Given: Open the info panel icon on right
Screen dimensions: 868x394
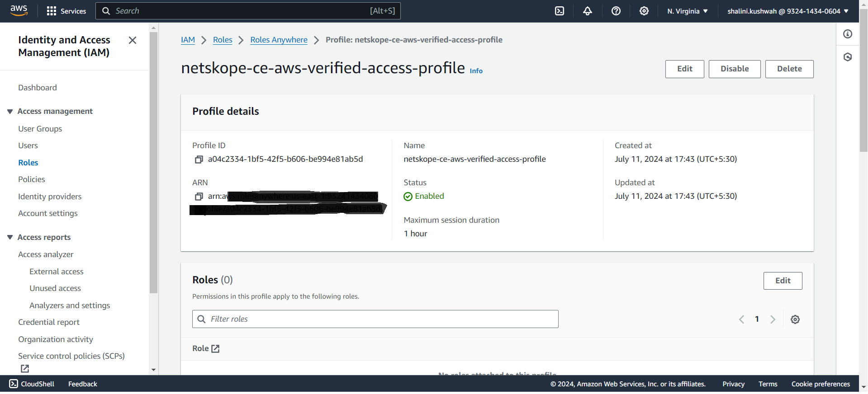Looking at the screenshot, I should 848,34.
